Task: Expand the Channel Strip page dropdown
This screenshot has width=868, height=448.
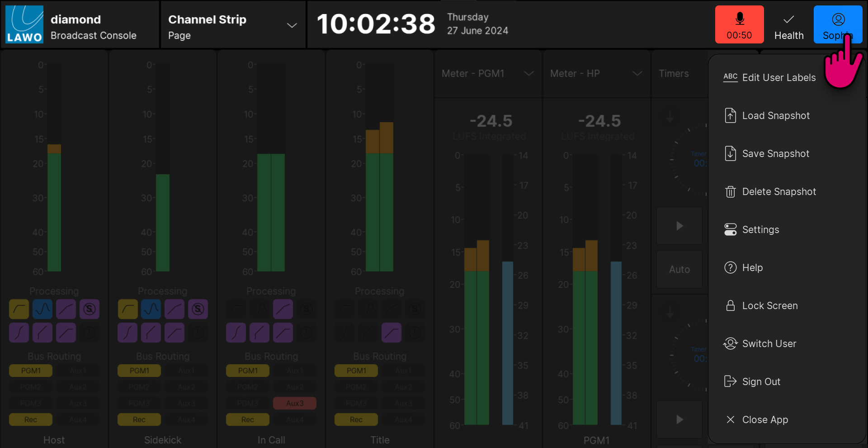Action: click(292, 25)
